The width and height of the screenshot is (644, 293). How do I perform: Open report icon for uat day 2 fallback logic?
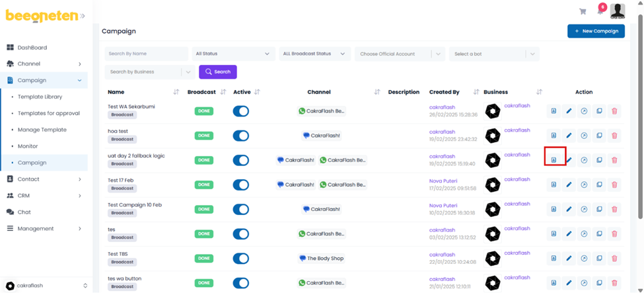(x=554, y=160)
